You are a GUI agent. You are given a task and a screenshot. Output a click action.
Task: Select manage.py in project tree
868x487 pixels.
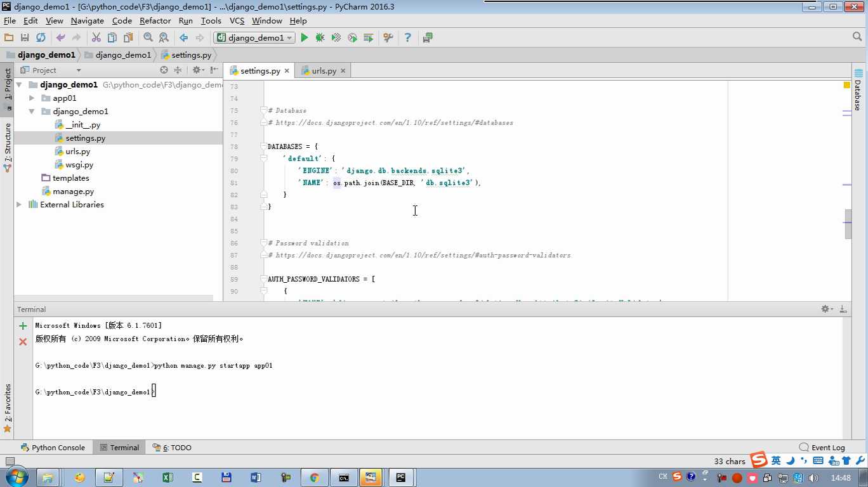click(x=73, y=192)
